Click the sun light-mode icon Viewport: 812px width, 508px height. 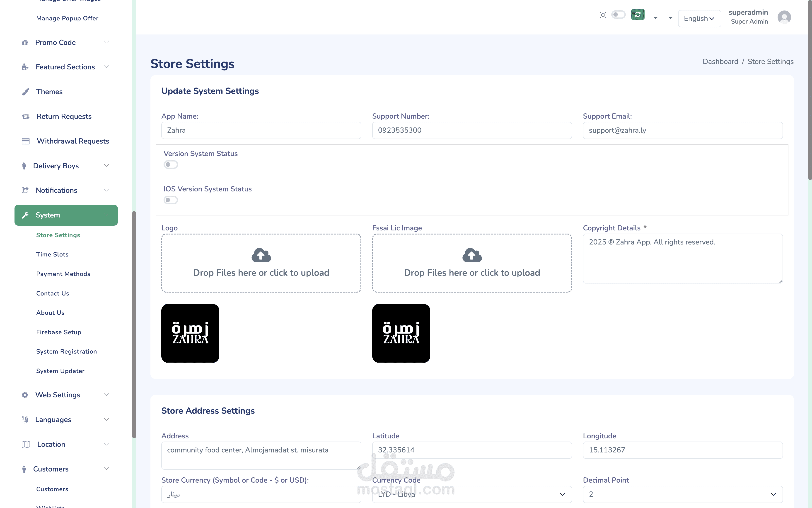click(603, 15)
